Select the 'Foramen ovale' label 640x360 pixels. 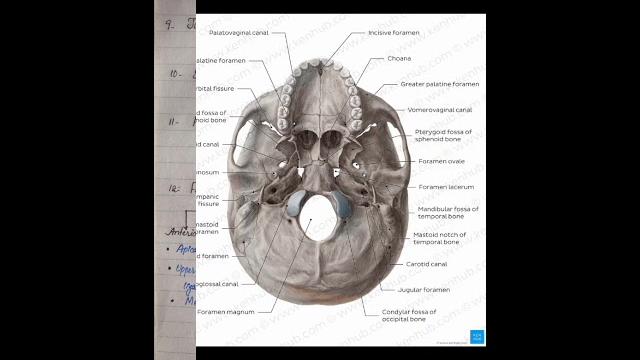click(442, 161)
